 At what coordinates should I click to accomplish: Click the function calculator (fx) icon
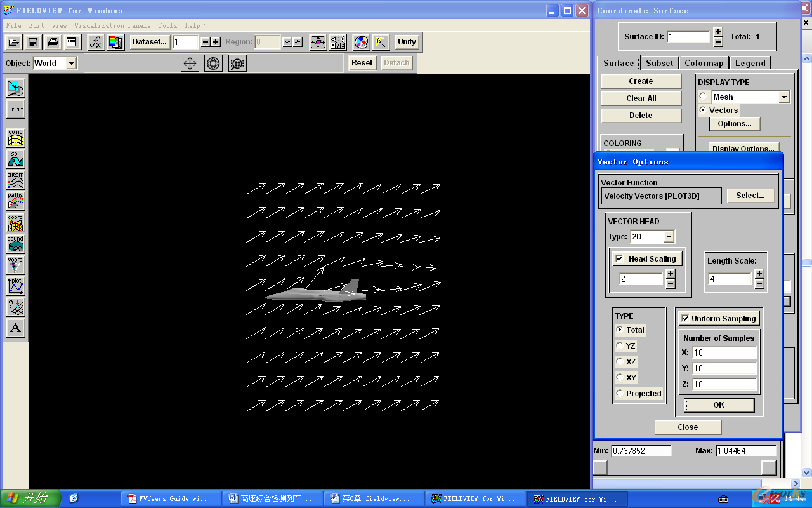click(x=95, y=42)
